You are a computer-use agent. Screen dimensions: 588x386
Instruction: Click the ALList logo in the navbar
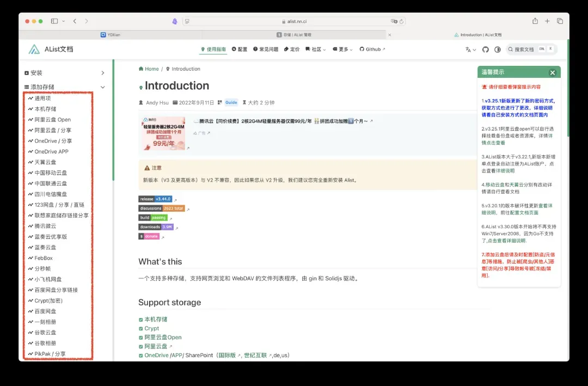[34, 50]
